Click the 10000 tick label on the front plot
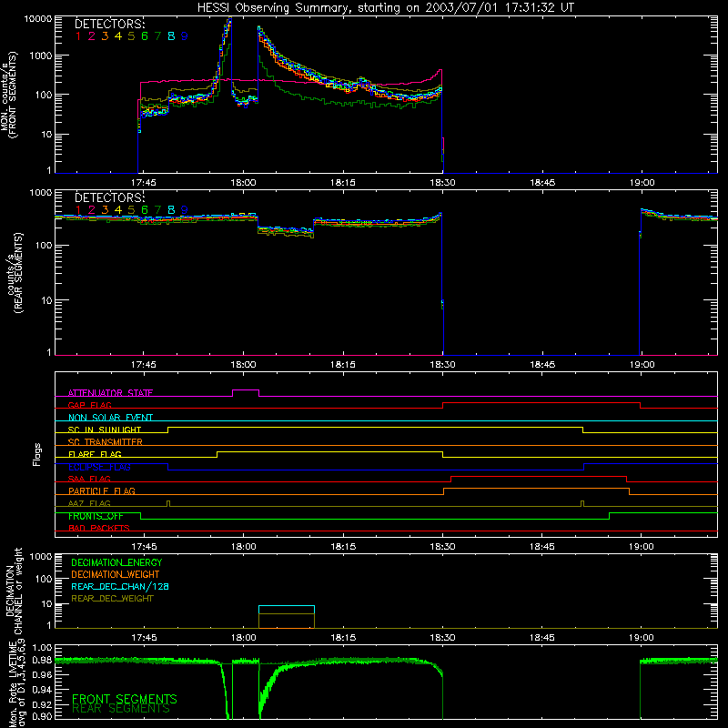728x728 pixels. (38, 19)
